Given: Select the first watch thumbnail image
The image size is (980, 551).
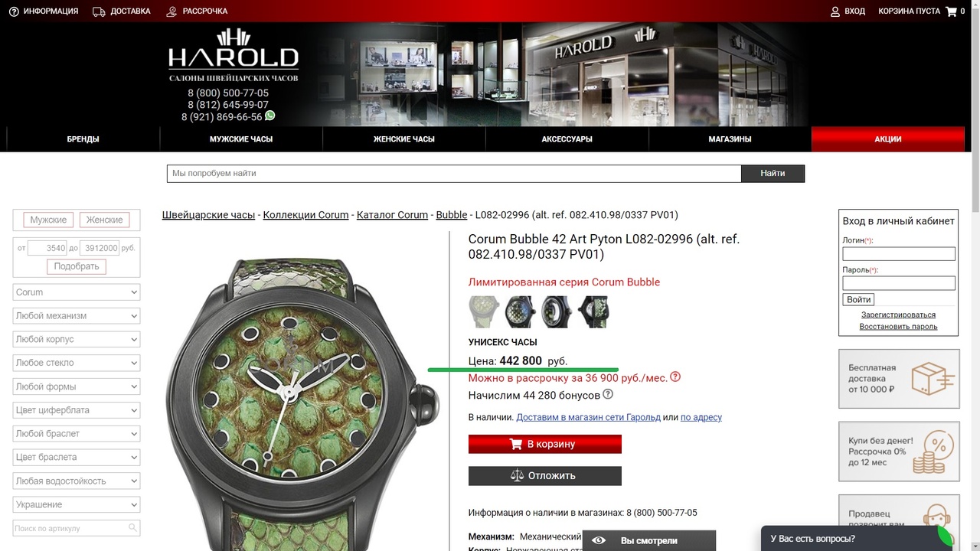Looking at the screenshot, I should [x=484, y=311].
